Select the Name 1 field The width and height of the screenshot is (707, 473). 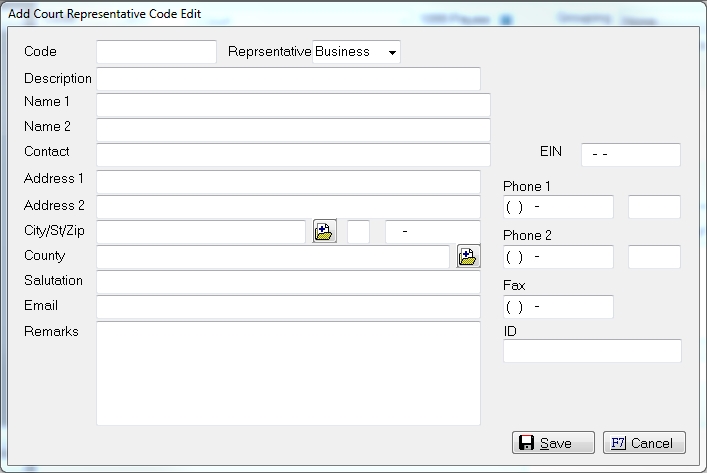(293, 105)
